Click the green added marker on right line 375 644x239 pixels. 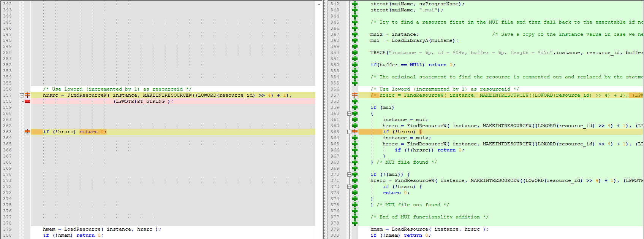tap(355, 205)
